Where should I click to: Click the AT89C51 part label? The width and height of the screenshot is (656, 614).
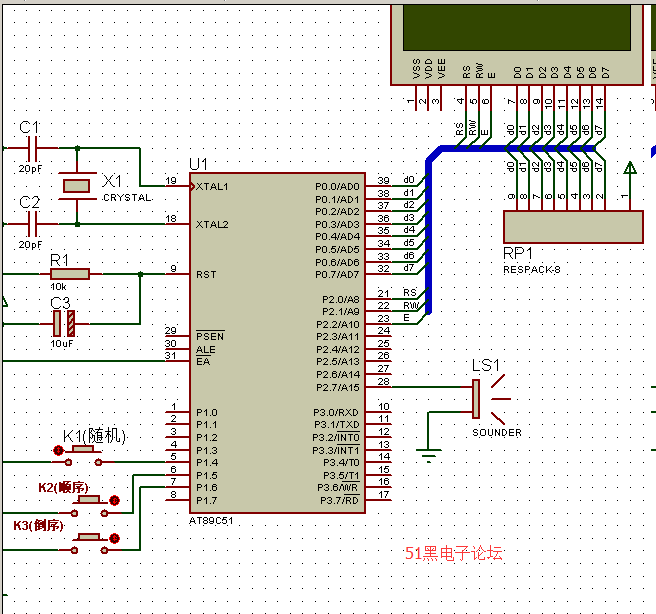(211, 521)
